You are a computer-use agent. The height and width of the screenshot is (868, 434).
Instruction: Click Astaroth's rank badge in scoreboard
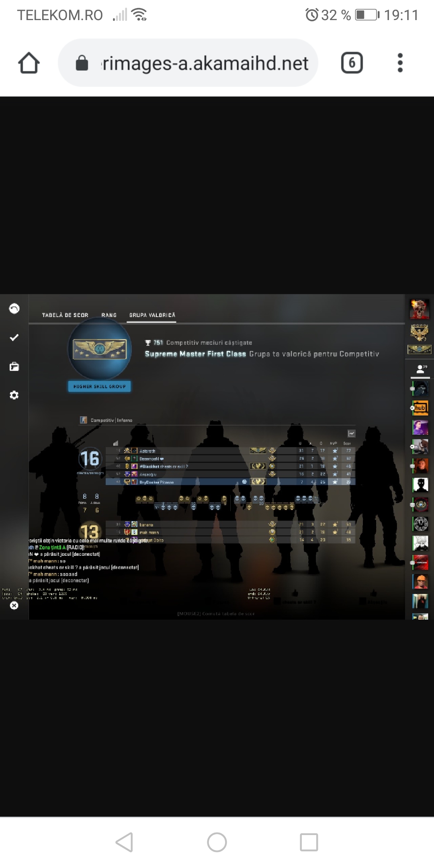[258, 451]
